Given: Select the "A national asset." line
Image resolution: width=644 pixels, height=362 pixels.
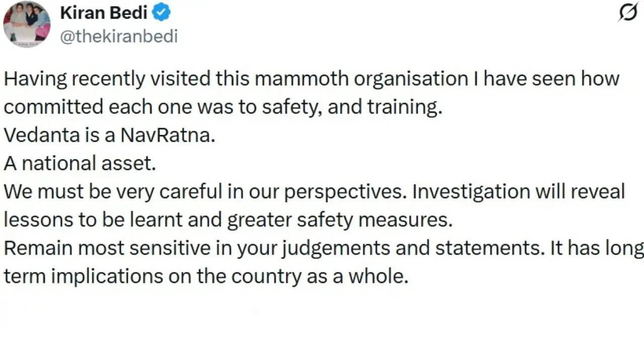Looking at the screenshot, I should click(80, 163).
